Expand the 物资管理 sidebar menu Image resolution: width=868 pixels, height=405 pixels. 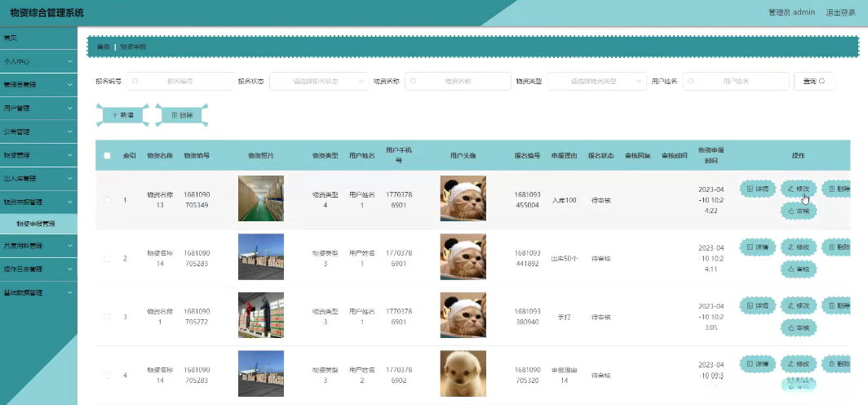coord(39,155)
